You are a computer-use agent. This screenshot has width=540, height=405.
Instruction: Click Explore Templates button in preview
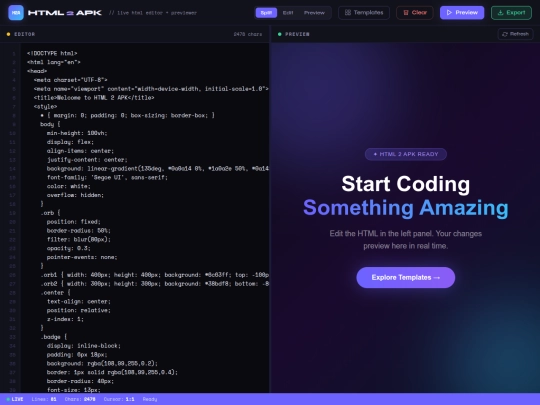pos(406,278)
